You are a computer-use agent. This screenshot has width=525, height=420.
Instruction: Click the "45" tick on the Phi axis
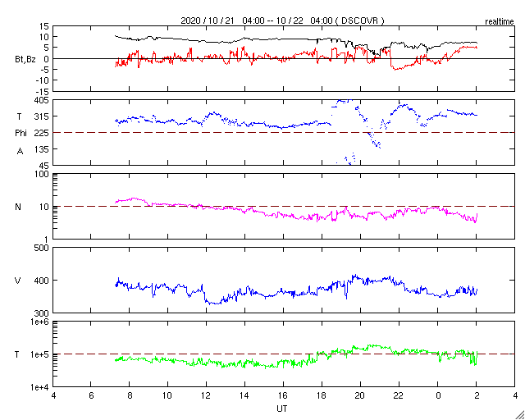(45, 166)
